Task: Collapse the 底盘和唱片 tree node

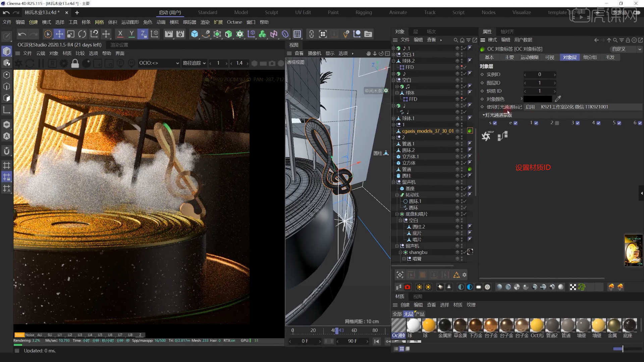Action: [x=397, y=214]
